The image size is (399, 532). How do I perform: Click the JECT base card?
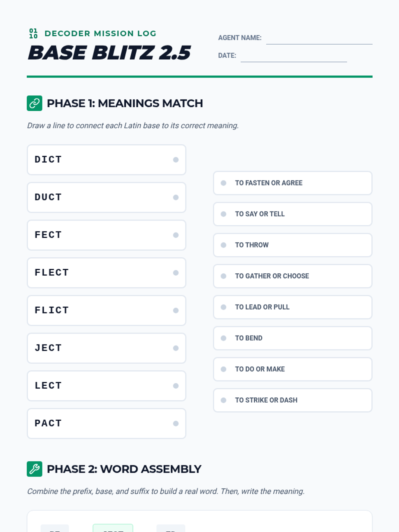pyautogui.click(x=106, y=348)
